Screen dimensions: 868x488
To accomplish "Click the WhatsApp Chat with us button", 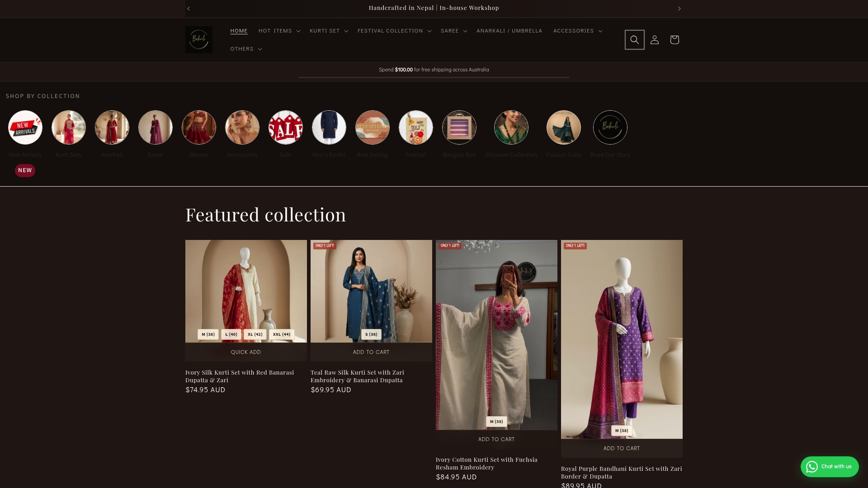I will [x=830, y=467].
